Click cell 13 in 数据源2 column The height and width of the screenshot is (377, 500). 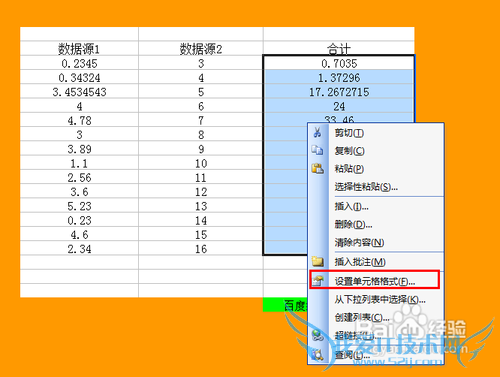click(201, 206)
